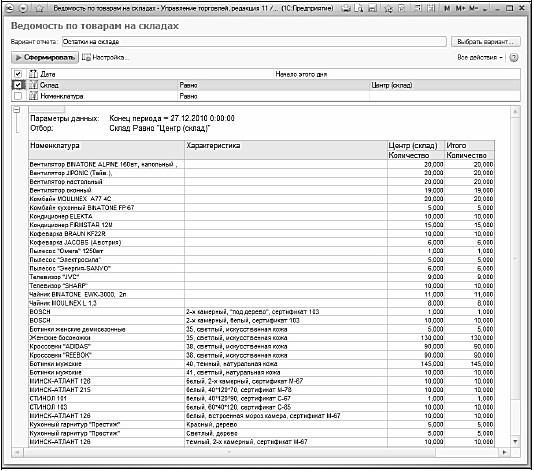Image resolution: width=534 pixels, height=471 pixels.
Task: Click the M- memory subtract button
Action: click(474, 9)
